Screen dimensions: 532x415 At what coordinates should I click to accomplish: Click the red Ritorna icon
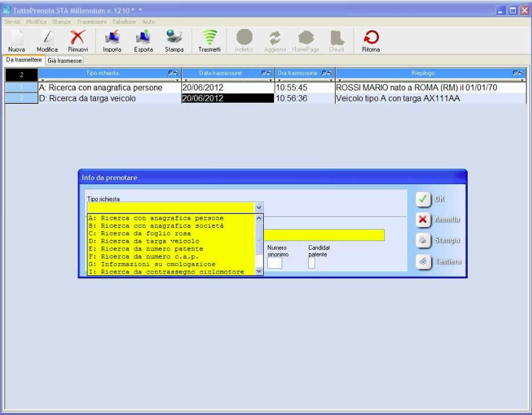371,38
